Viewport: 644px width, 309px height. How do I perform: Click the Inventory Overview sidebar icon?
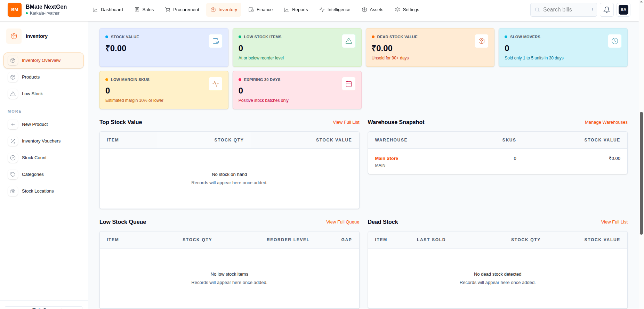pos(13,60)
